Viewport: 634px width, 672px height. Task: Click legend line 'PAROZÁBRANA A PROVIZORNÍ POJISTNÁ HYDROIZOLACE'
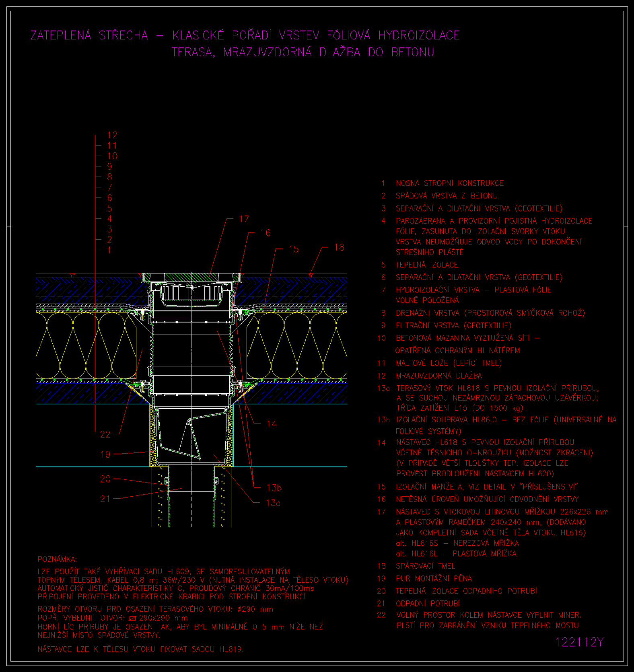[x=494, y=221]
